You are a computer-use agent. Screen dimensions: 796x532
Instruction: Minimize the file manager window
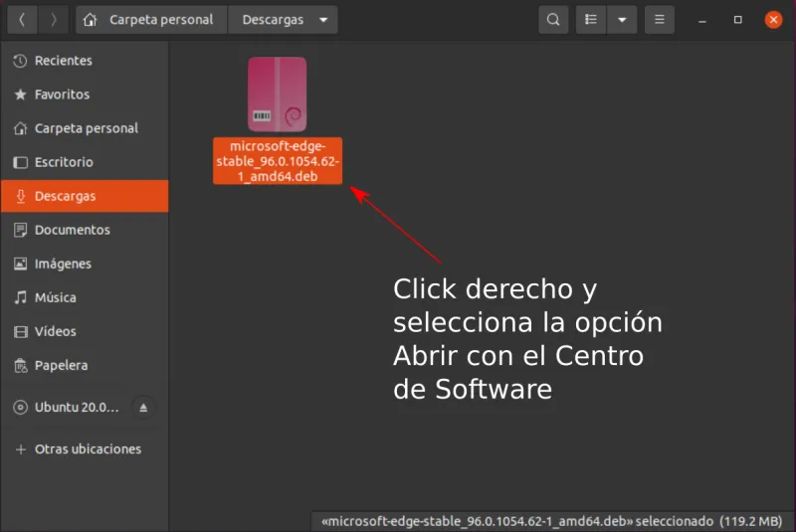[702, 20]
